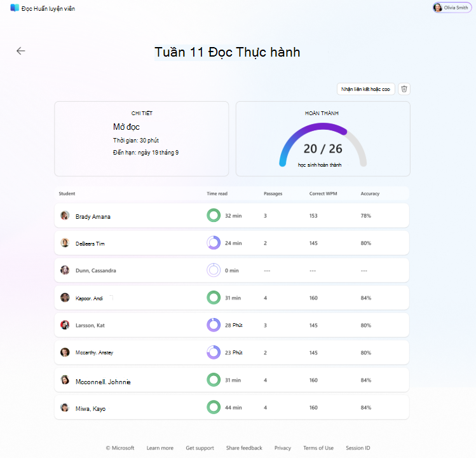Click the '44 min' time for Miwa, Kayo
The height and width of the screenshot is (458, 476).
[233, 408]
